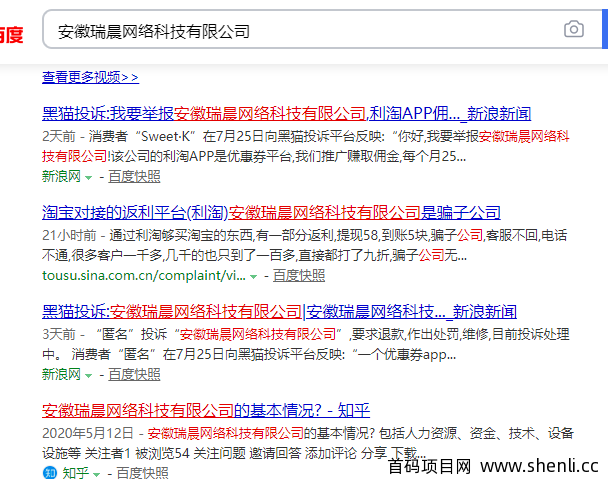Click snippet text starting 21小时前 - 通过利淘
The width and height of the screenshot is (608, 479).
tap(304, 246)
